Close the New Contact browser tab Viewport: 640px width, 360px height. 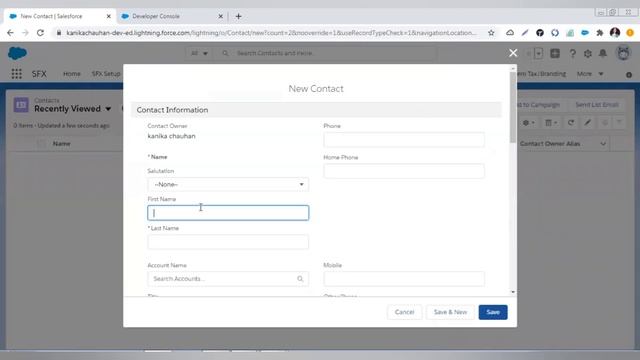pyautogui.click(x=109, y=16)
